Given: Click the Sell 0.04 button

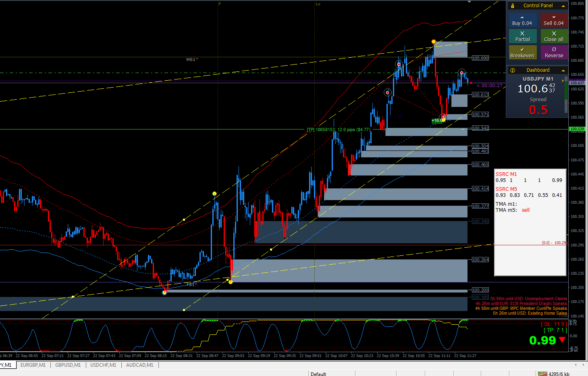Looking at the screenshot, I should click(554, 20).
